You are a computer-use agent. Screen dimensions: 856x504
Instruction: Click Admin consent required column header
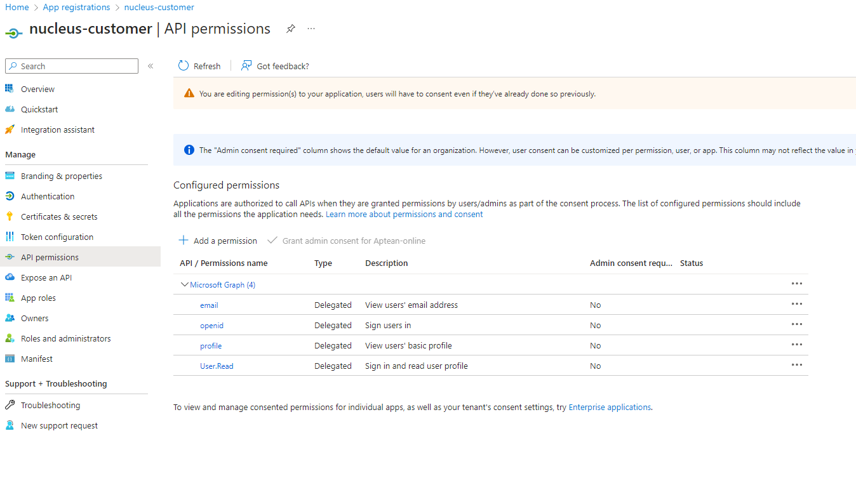coord(631,263)
